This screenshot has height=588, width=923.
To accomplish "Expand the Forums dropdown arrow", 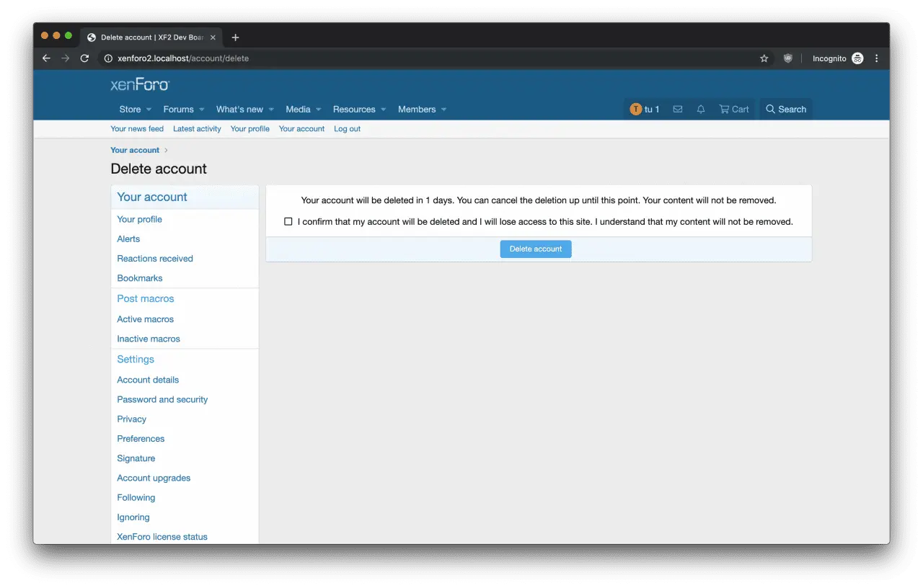I will pyautogui.click(x=202, y=110).
